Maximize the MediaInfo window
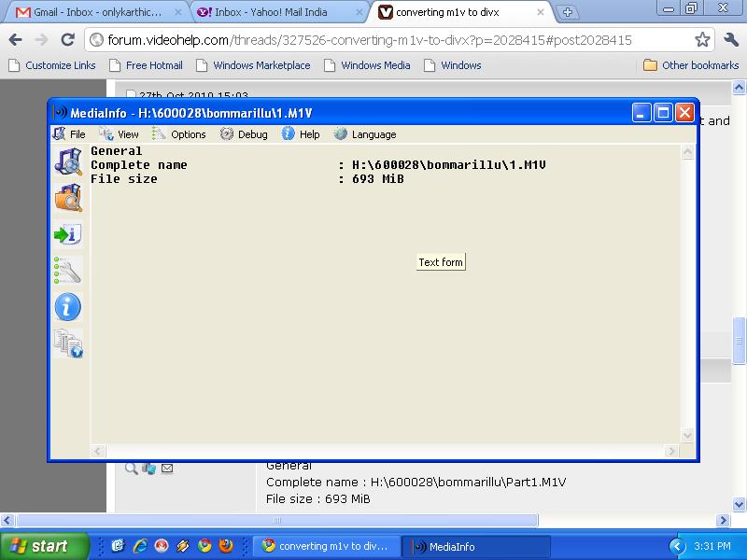The width and height of the screenshot is (747, 560). [663, 113]
